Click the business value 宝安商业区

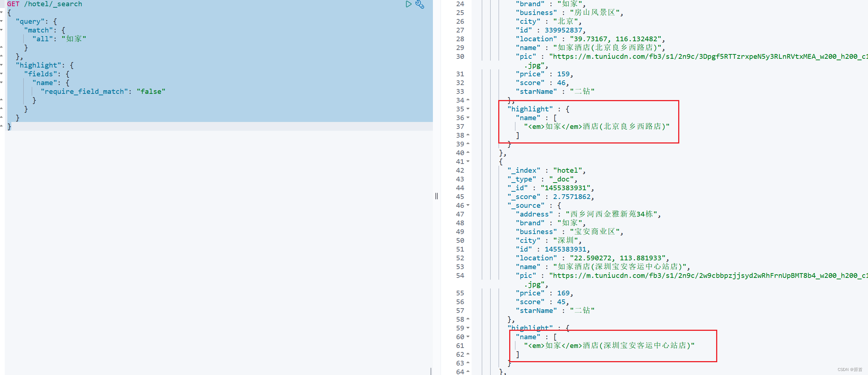(x=595, y=232)
